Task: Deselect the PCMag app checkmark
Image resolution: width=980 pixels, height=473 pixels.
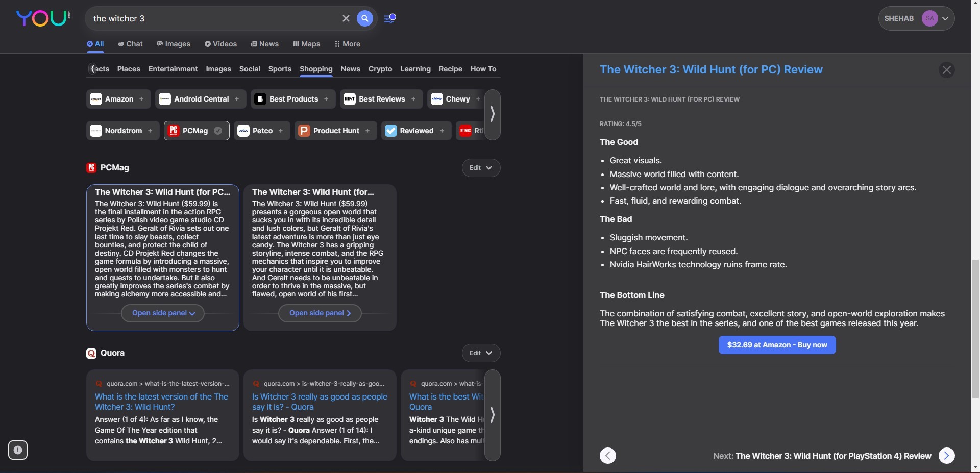Action: (218, 131)
